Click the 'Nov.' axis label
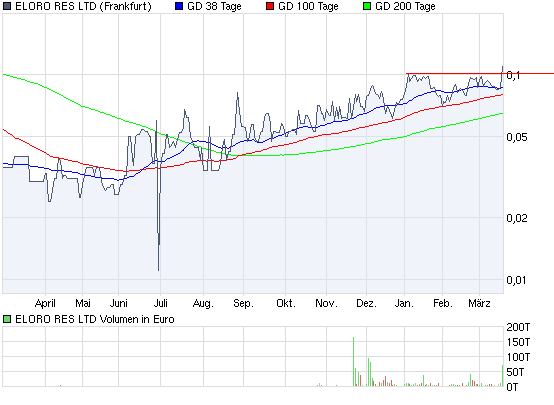 [x=326, y=303]
